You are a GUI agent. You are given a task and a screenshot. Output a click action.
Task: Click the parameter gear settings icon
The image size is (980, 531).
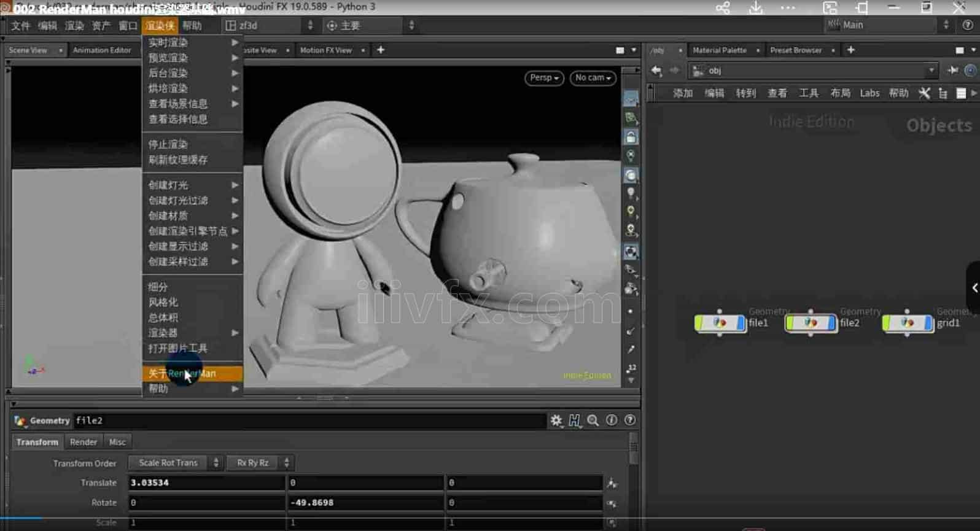pyautogui.click(x=556, y=421)
